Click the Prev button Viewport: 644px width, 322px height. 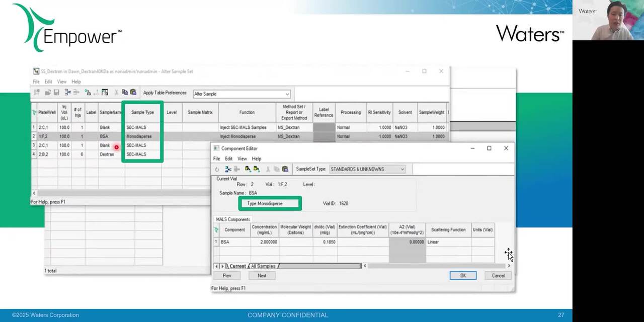coord(227,276)
